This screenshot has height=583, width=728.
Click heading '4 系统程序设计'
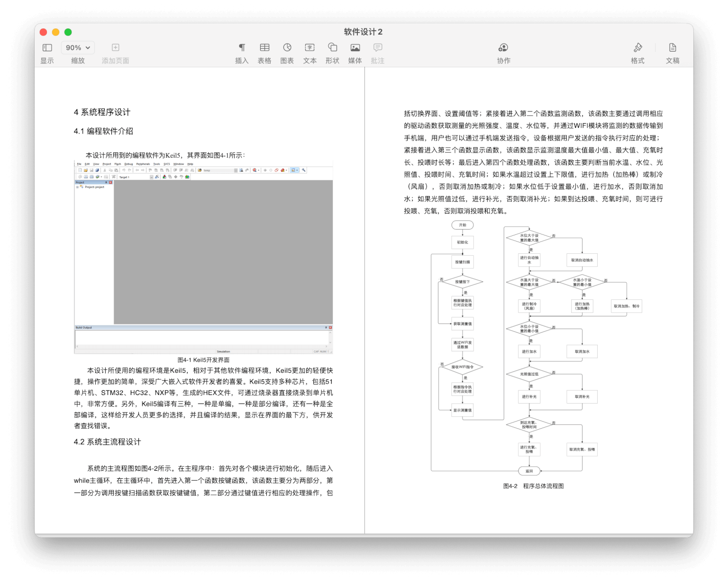click(102, 112)
